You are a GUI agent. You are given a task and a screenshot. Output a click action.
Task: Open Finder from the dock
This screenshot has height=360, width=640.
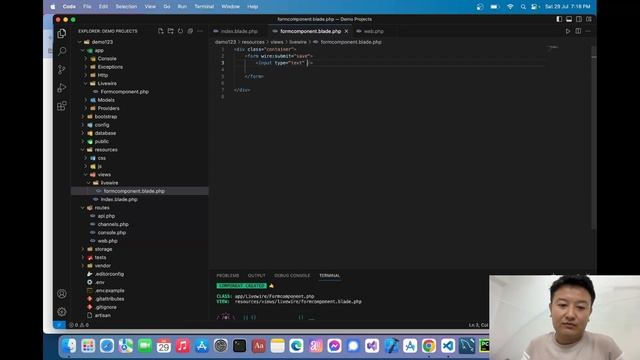[x=69, y=346]
